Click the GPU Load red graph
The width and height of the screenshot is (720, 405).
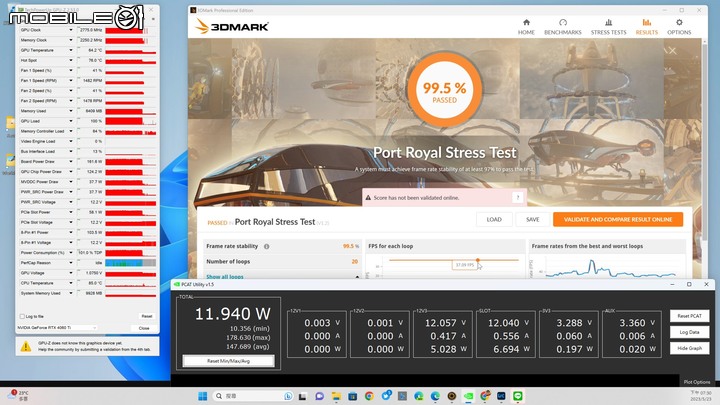(131, 121)
